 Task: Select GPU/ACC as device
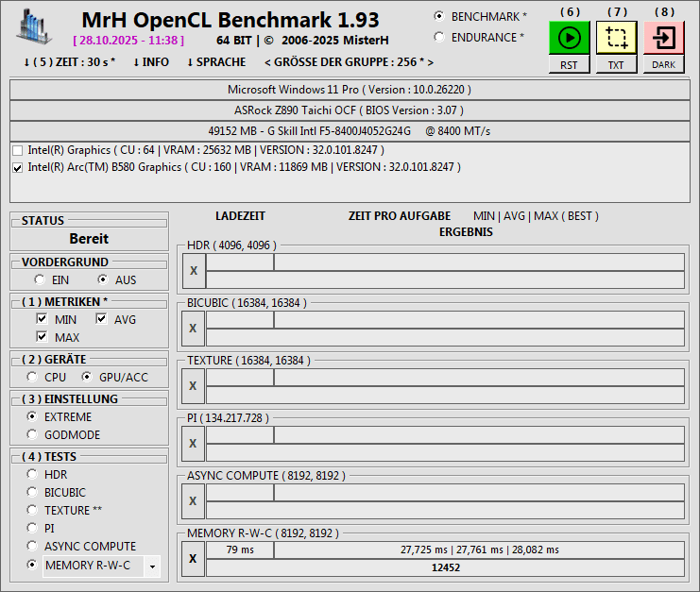pos(87,377)
